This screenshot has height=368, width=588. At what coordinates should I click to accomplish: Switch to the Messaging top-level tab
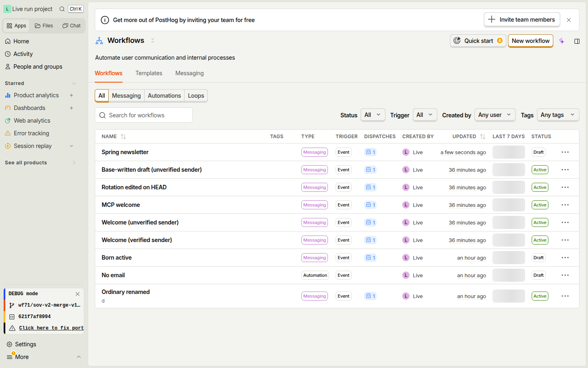[x=189, y=73]
